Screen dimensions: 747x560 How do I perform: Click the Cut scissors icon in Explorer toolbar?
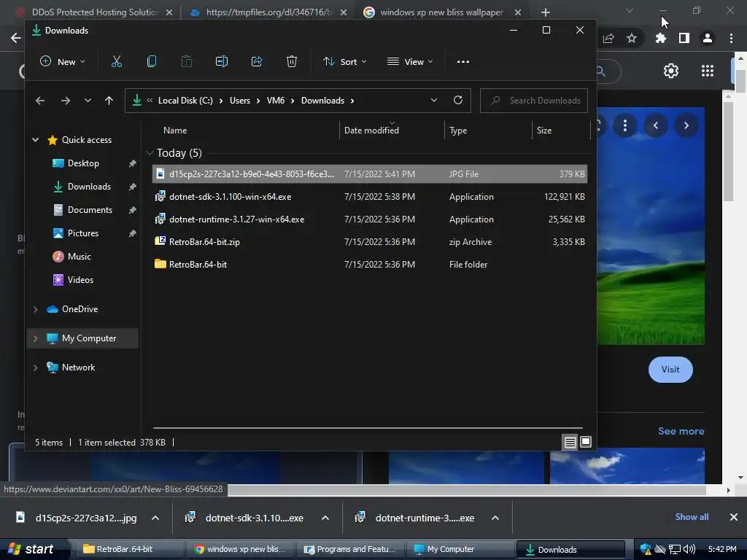(116, 61)
